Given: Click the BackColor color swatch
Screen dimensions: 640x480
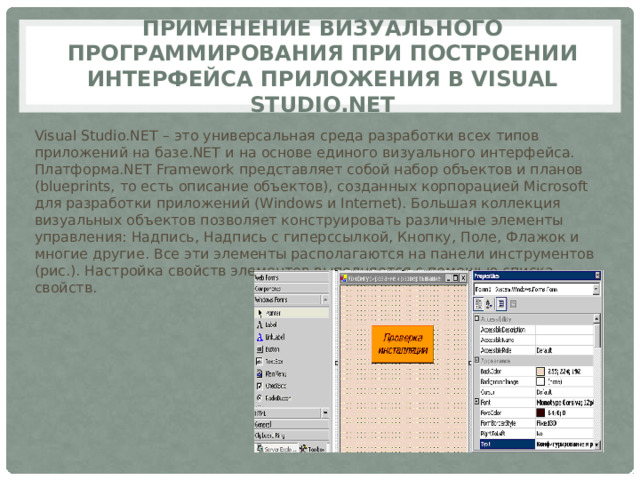Looking at the screenshot, I should click(540, 371).
